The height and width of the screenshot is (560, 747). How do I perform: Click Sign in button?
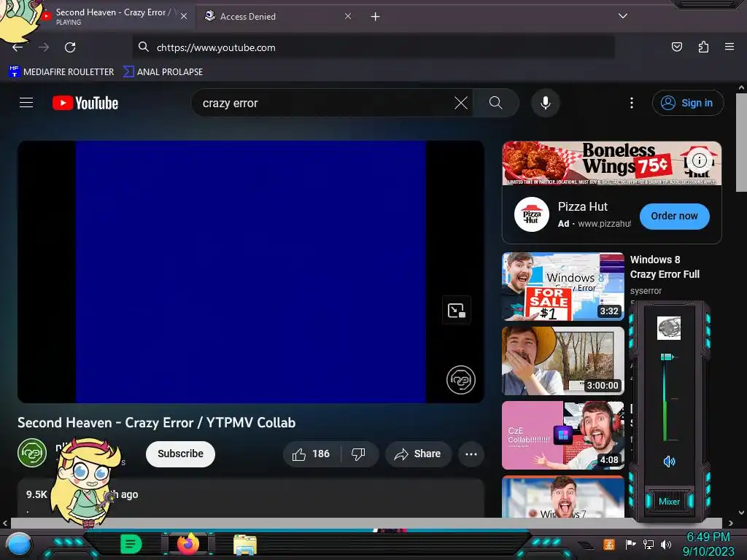tap(687, 103)
